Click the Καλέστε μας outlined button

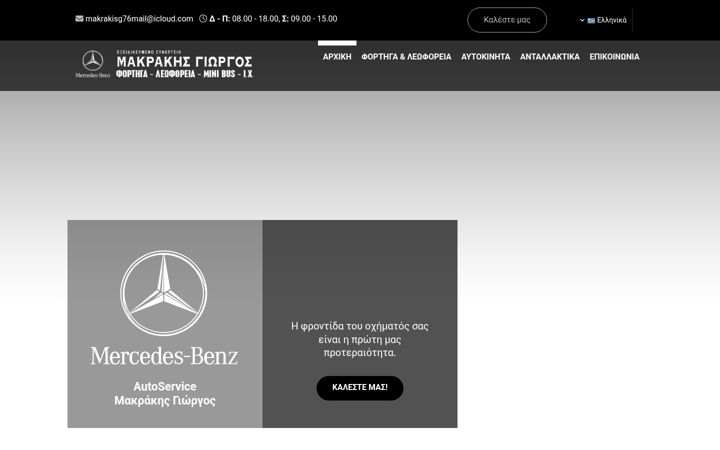click(x=507, y=20)
